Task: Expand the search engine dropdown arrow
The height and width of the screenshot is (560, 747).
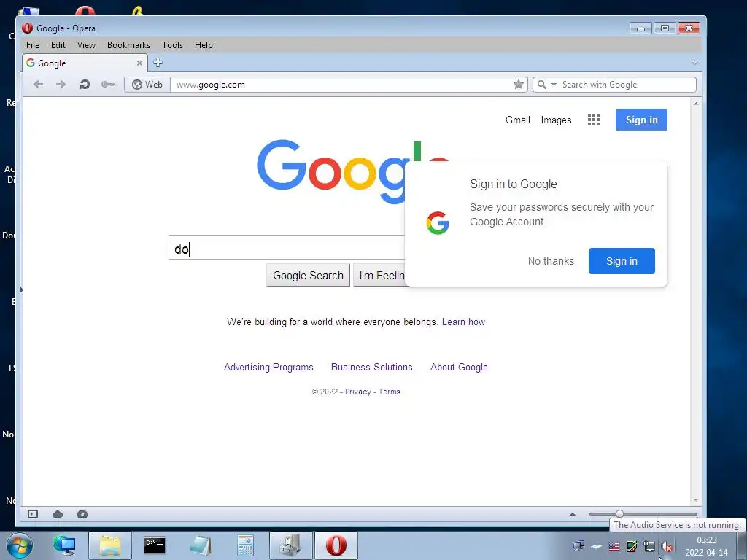Action: coord(554,85)
